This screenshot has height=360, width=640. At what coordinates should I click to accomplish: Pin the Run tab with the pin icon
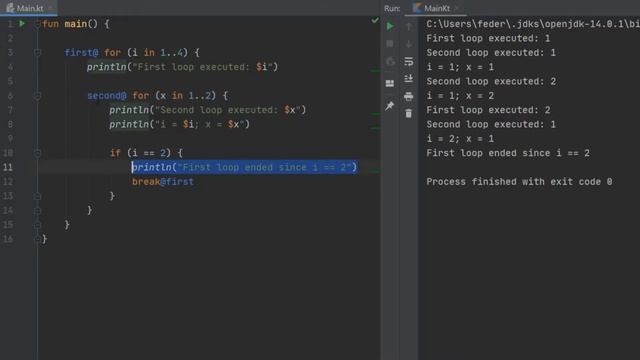[390, 106]
